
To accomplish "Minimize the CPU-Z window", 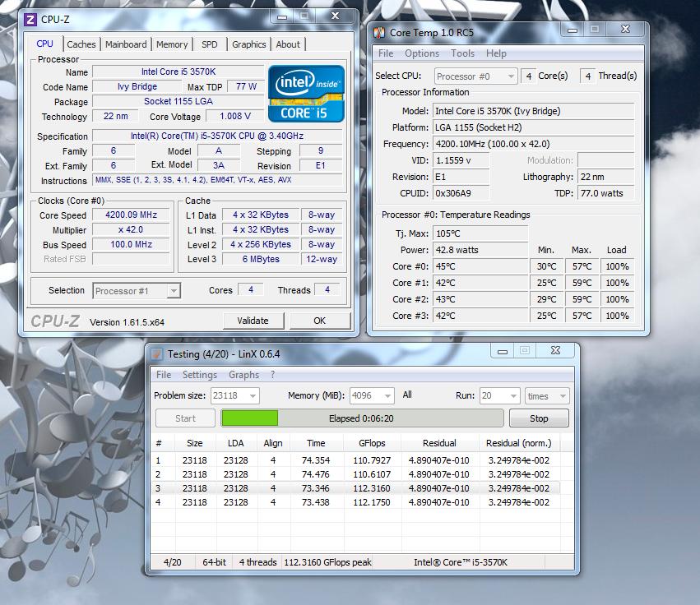I will click(x=282, y=16).
